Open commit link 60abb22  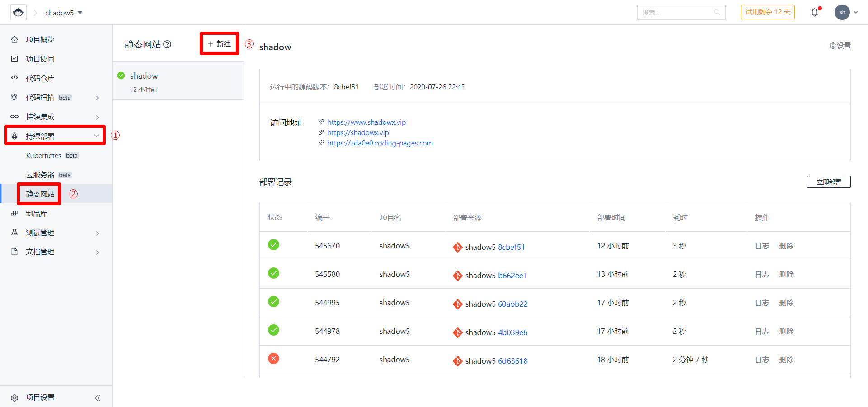coord(513,304)
